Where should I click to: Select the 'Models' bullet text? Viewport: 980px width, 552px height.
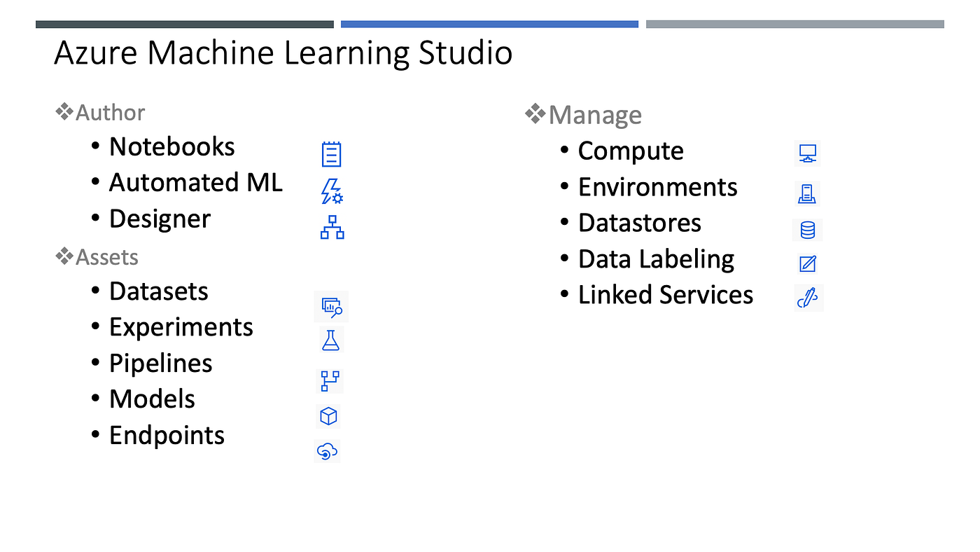click(x=152, y=399)
